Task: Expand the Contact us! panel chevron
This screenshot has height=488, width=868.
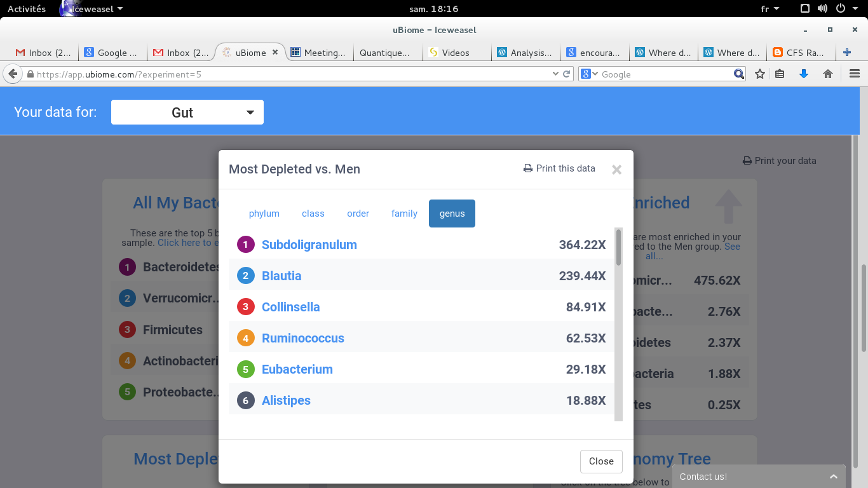Action: point(834,477)
